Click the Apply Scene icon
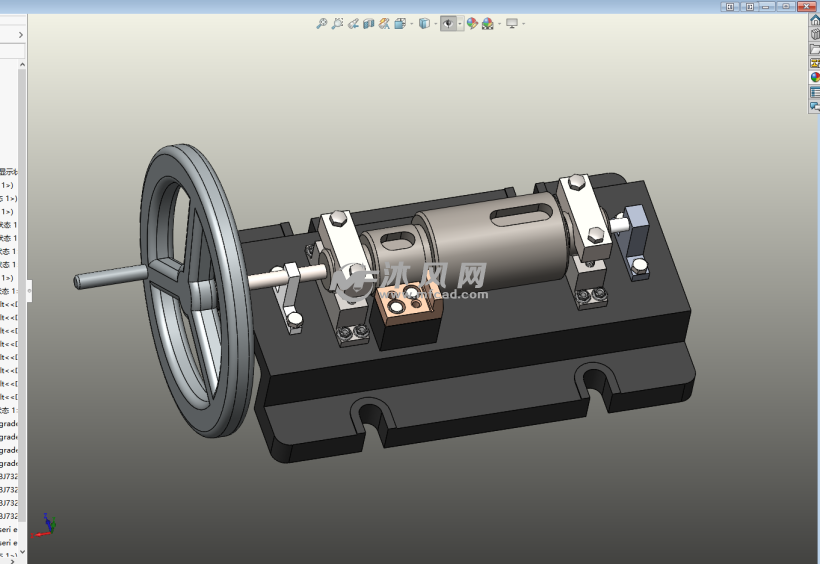The image size is (820, 564). click(487, 23)
